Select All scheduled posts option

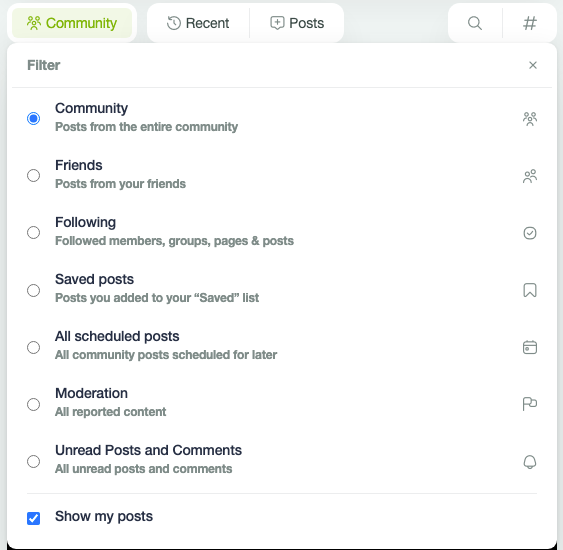[282, 345]
